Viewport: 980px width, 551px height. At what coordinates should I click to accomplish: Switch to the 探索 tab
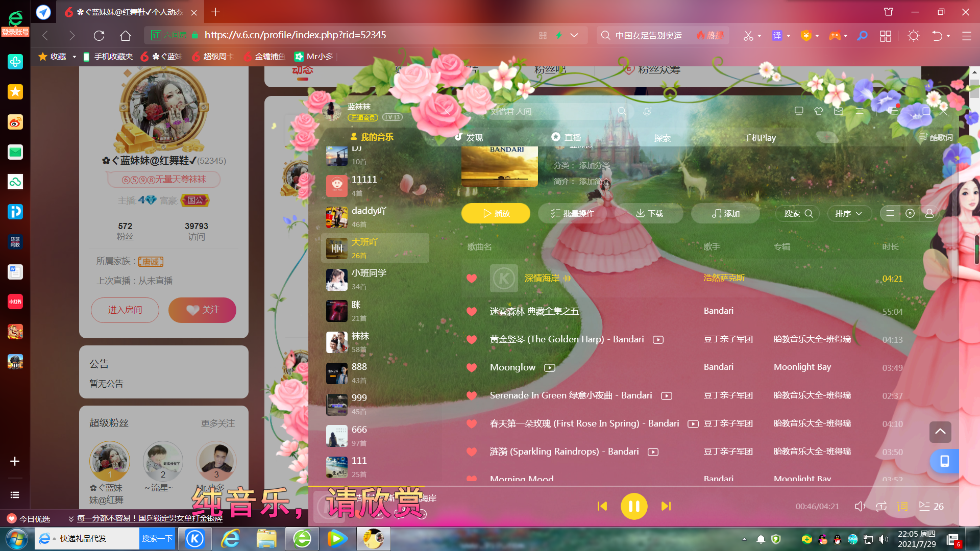pos(663,138)
